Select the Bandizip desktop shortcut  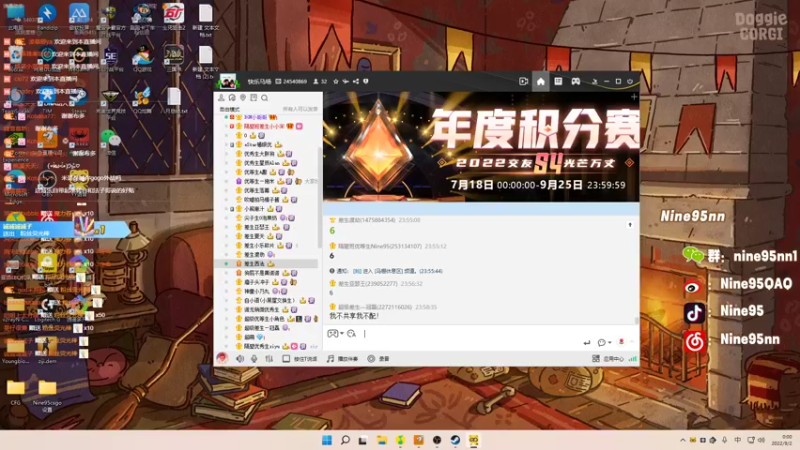tap(47, 16)
